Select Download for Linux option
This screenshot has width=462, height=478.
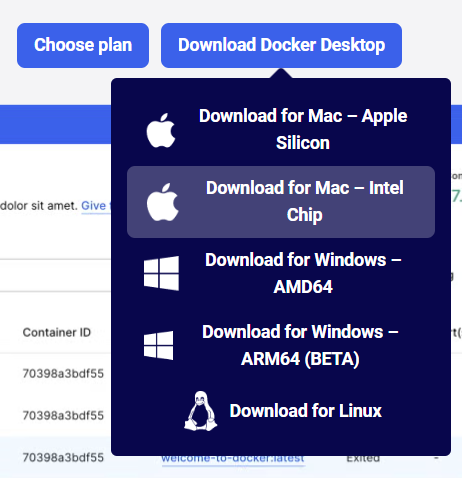pos(281,411)
